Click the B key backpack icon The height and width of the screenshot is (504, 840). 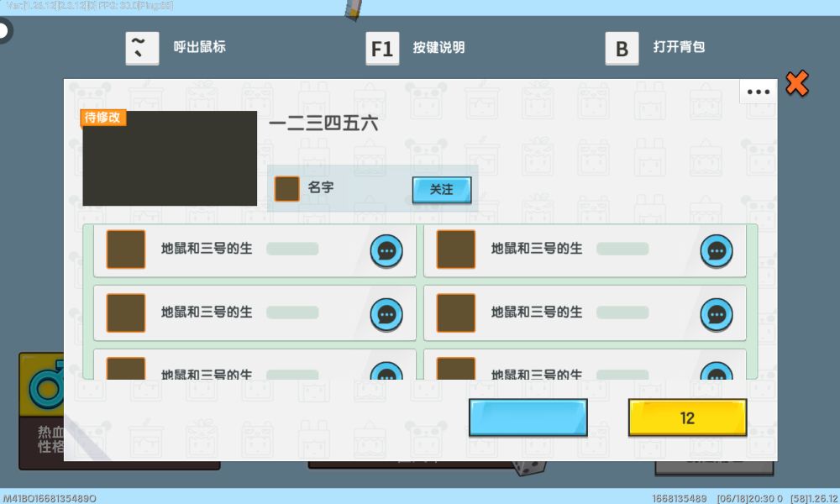point(622,49)
